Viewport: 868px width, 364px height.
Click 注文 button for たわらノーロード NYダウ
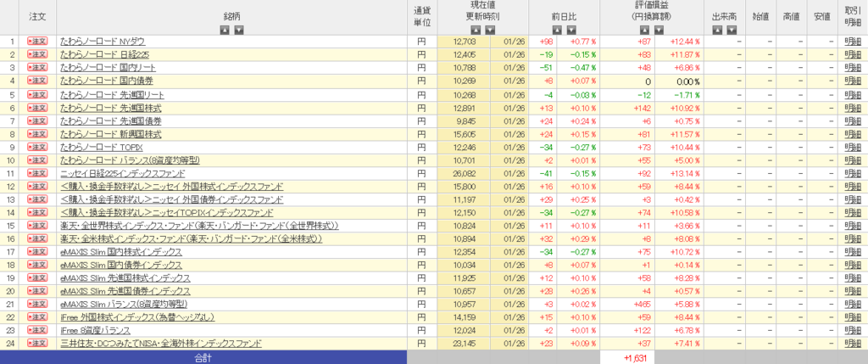37,41
